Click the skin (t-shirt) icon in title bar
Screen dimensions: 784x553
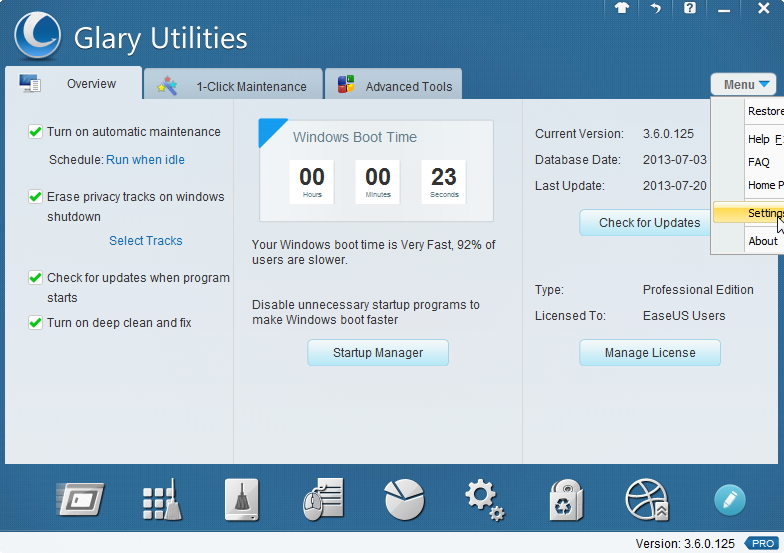tap(622, 8)
